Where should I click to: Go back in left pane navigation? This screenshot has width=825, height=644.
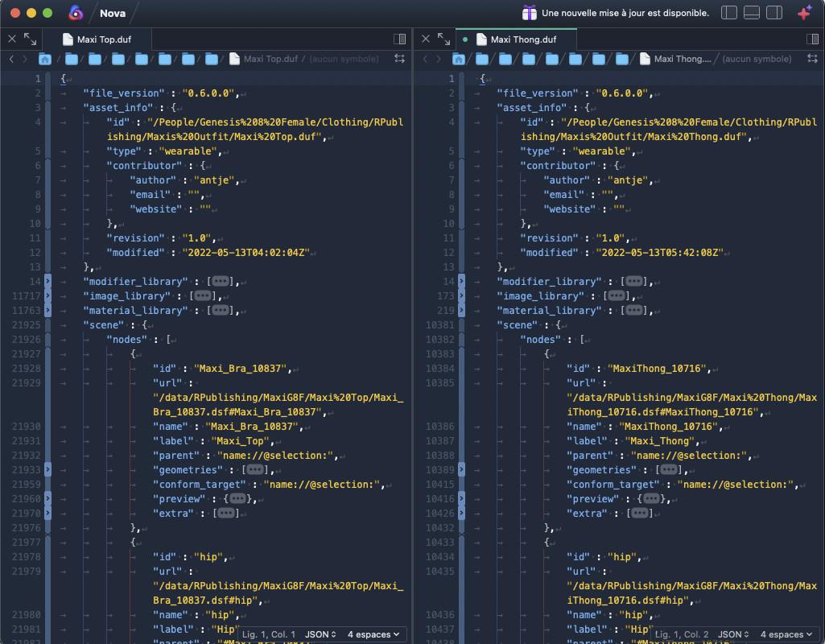coord(11,59)
